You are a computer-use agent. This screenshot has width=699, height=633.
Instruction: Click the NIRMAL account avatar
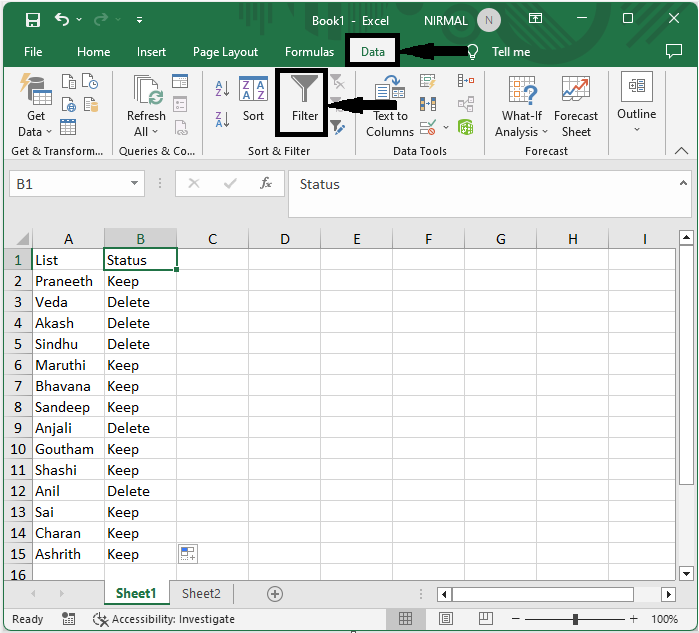click(489, 20)
